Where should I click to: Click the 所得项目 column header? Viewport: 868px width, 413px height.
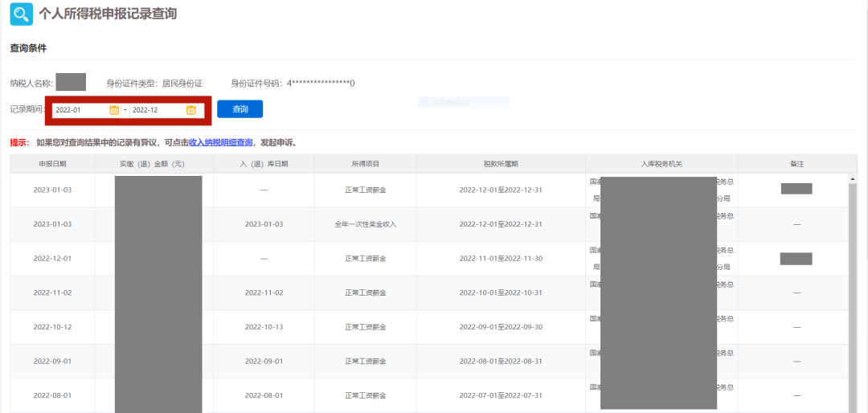point(366,164)
